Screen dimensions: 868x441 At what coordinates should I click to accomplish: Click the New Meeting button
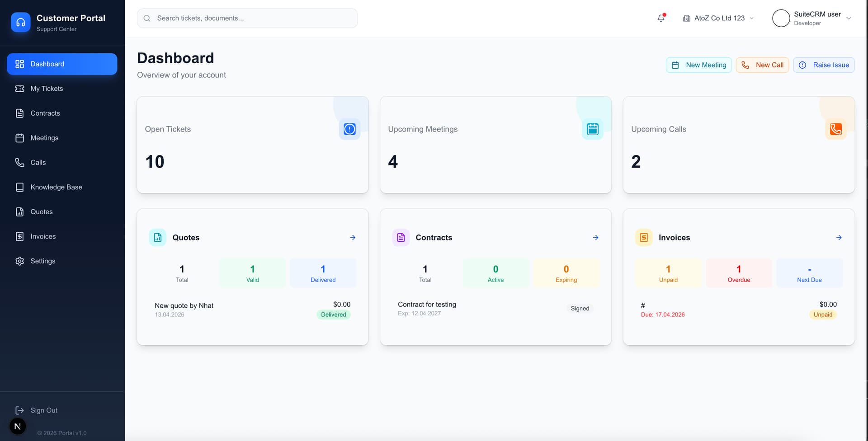(x=698, y=65)
